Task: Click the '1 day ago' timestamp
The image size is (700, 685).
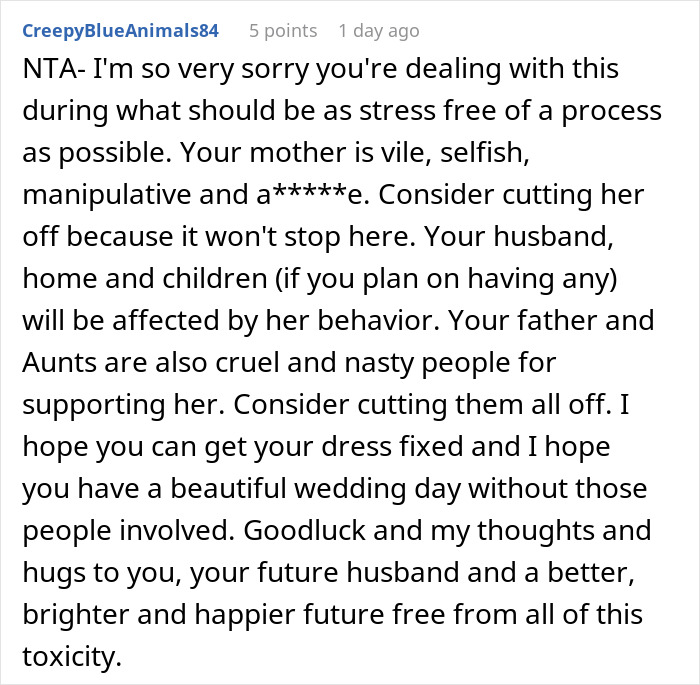Action: coord(378,30)
